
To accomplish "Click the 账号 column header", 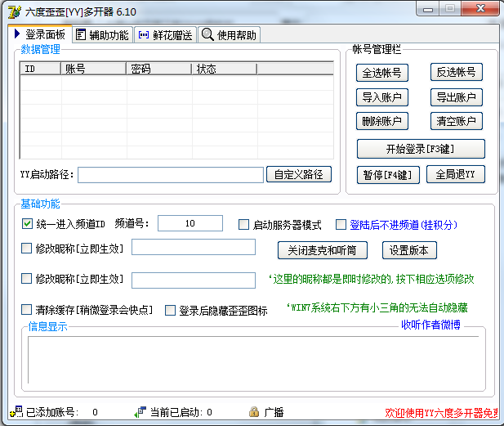I will (x=94, y=69).
